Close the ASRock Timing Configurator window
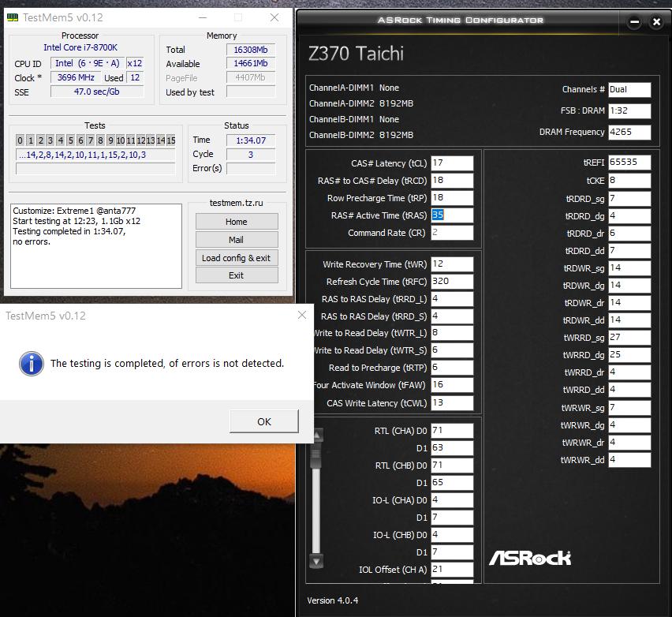Image resolution: width=672 pixels, height=617 pixels. [x=656, y=22]
